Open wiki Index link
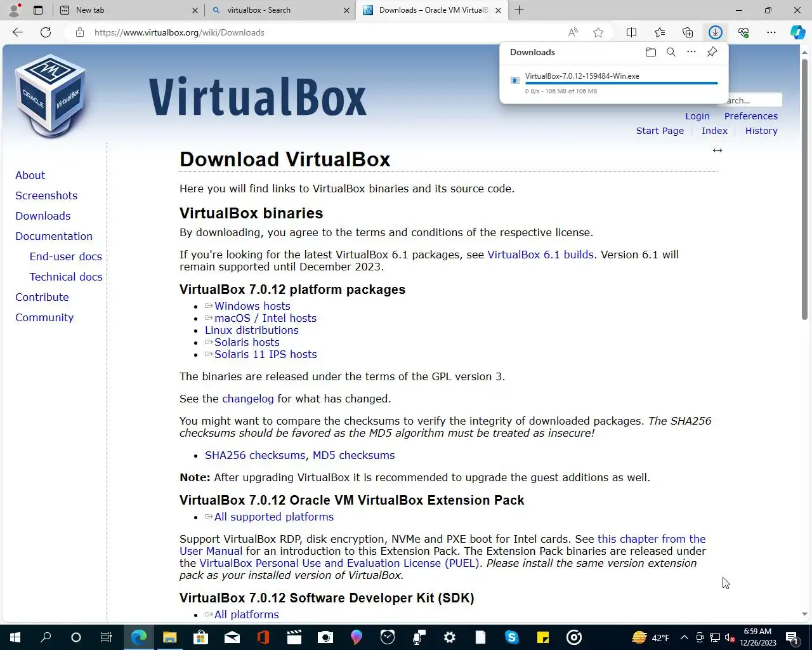Image resolution: width=812 pixels, height=650 pixels. (714, 131)
